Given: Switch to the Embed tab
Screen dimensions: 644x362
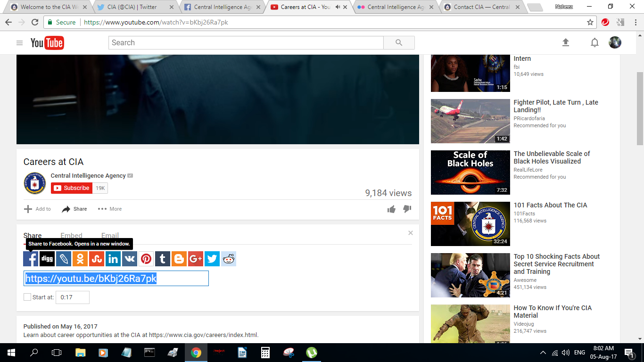Looking at the screenshot, I should coord(71,236).
